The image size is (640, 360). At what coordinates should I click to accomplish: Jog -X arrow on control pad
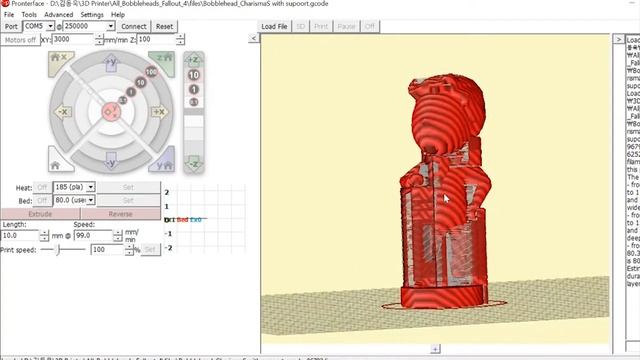coord(63,111)
